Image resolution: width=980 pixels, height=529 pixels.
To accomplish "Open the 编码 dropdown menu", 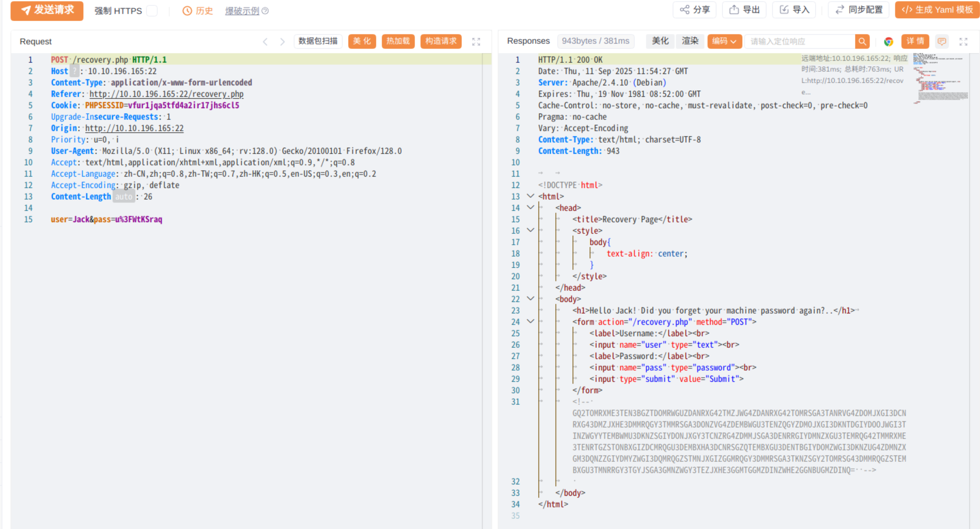I will pos(724,41).
